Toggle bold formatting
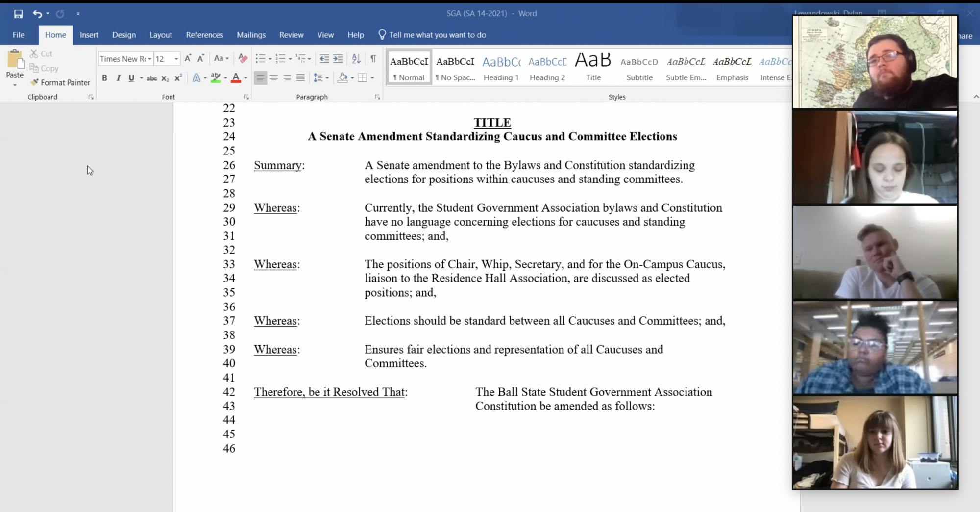 coord(104,77)
